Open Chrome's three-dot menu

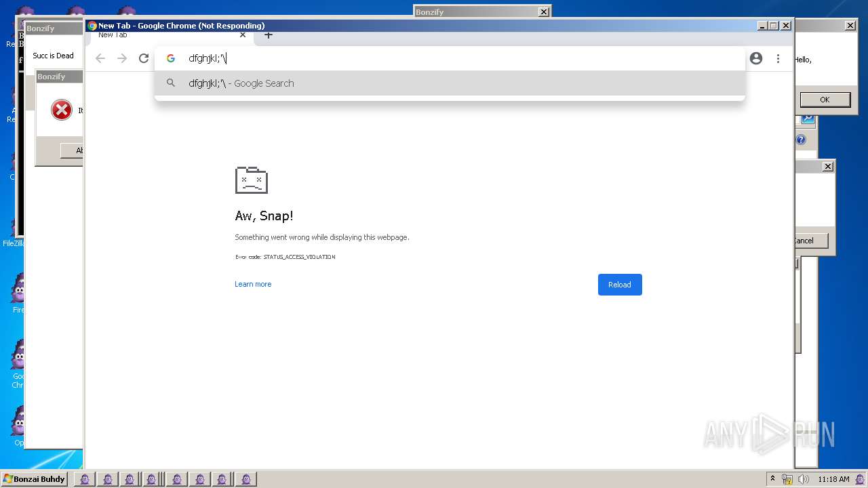778,58
